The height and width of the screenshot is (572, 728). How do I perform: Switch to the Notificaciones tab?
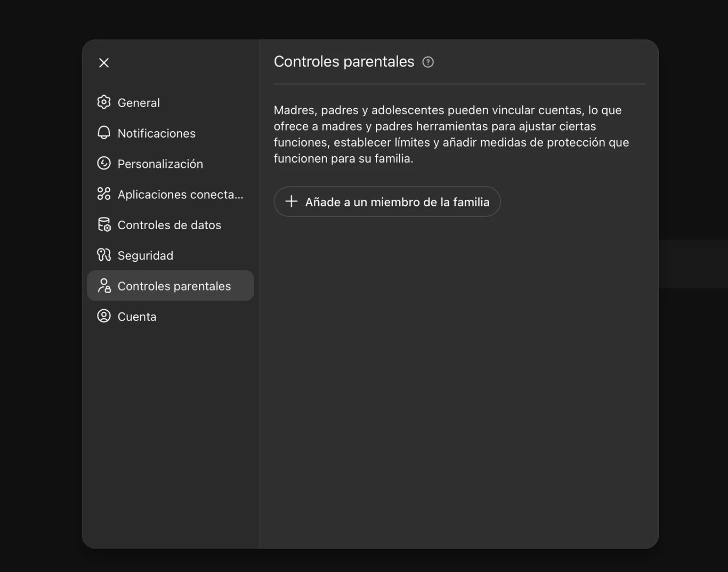[156, 133]
